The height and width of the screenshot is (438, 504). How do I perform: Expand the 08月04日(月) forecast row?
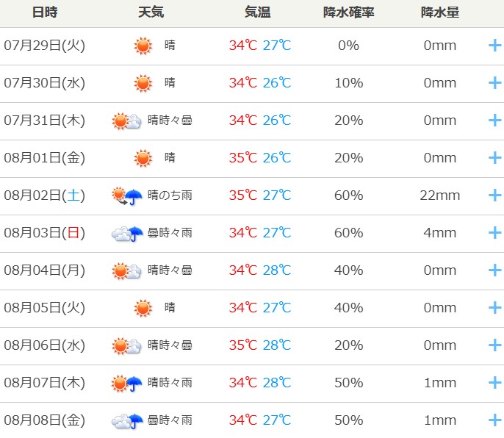click(x=494, y=270)
